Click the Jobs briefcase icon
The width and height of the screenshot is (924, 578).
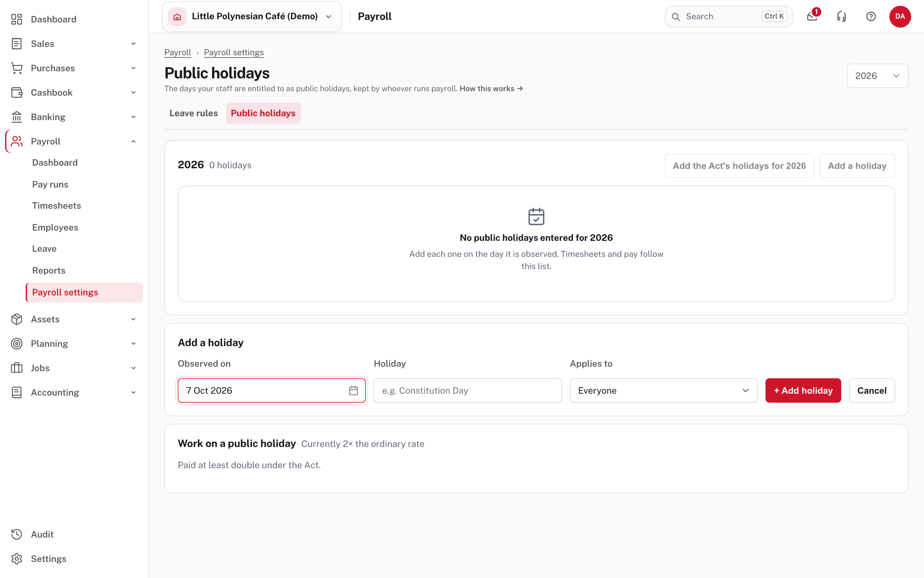point(16,368)
